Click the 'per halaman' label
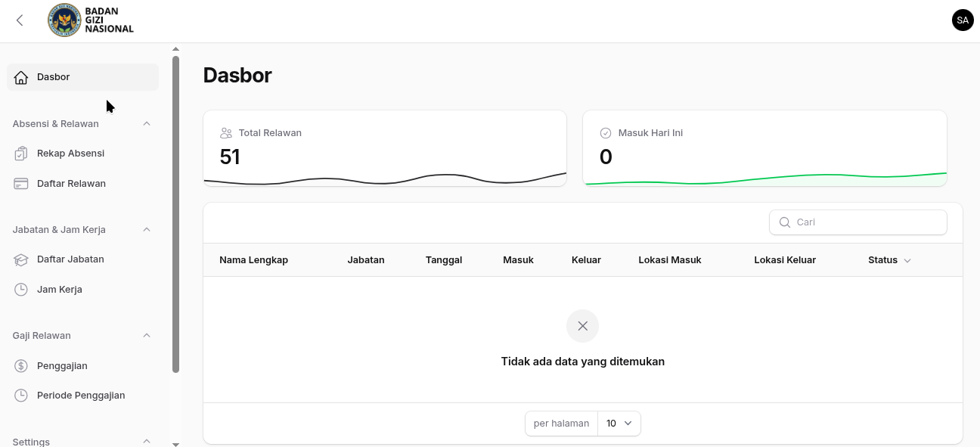Screen dimensions: 980x447 561,424
